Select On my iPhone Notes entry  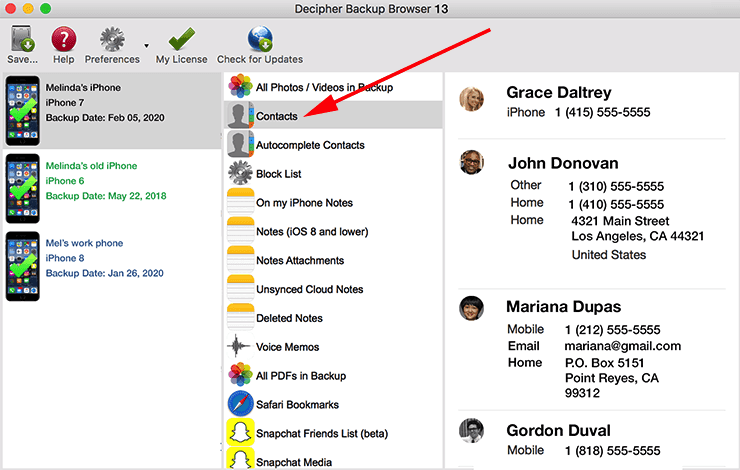305,203
